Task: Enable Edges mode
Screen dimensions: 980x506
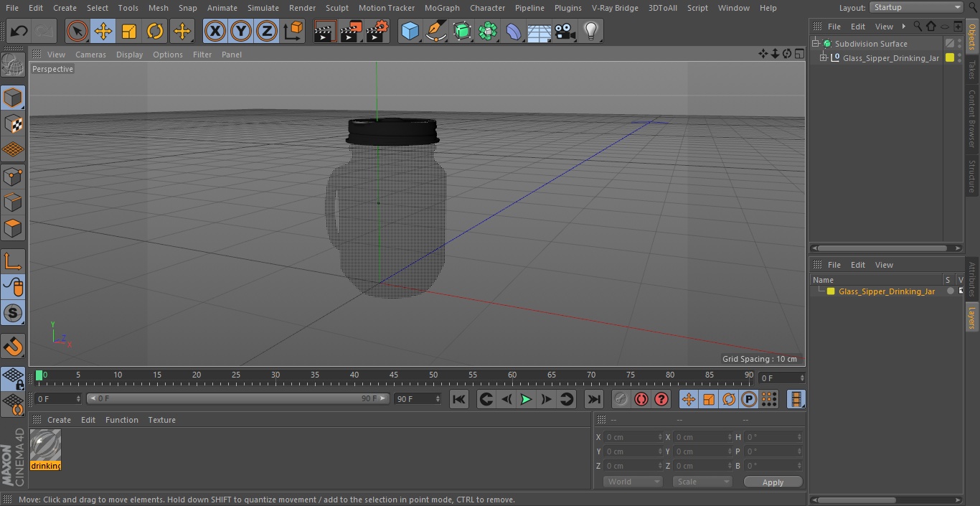Action: (13, 202)
